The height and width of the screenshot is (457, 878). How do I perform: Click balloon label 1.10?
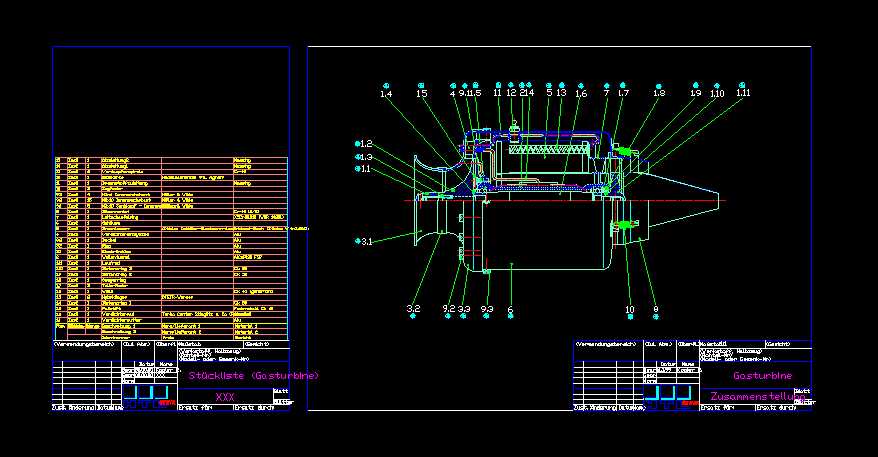tap(717, 94)
